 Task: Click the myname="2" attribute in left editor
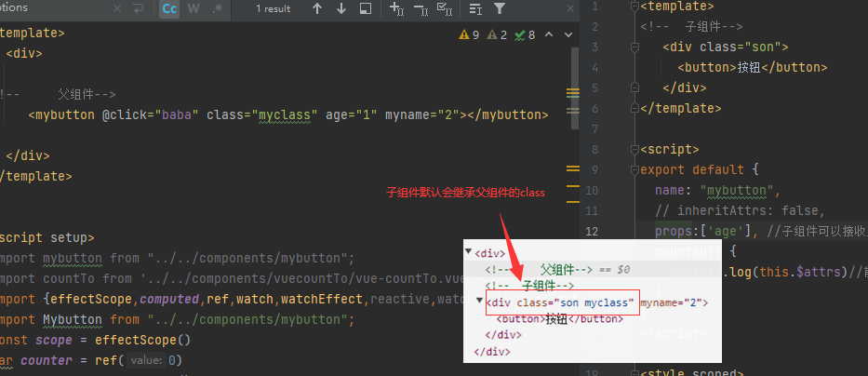[423, 115]
